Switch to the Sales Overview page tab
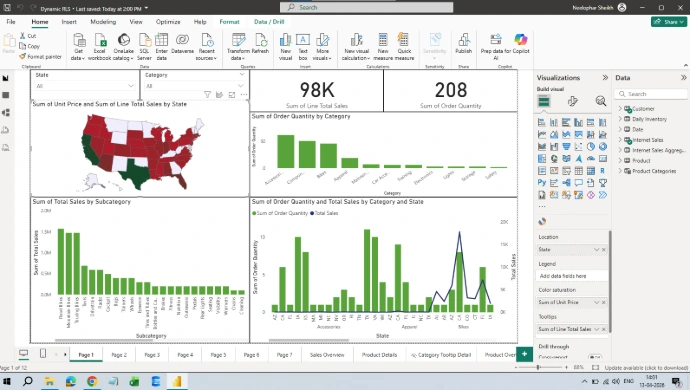Screen dimensions: 690x390 point(327,355)
